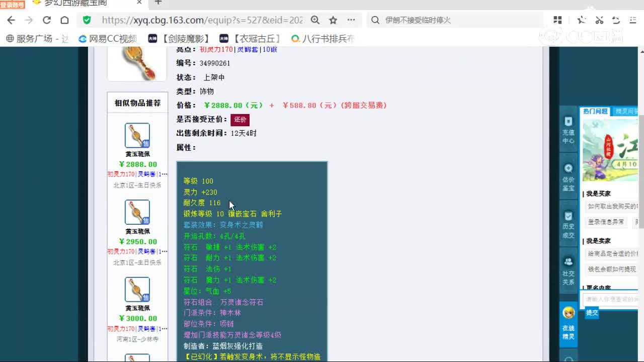
Task: Click the scissors screenshot tool icon
Action: tap(599, 20)
